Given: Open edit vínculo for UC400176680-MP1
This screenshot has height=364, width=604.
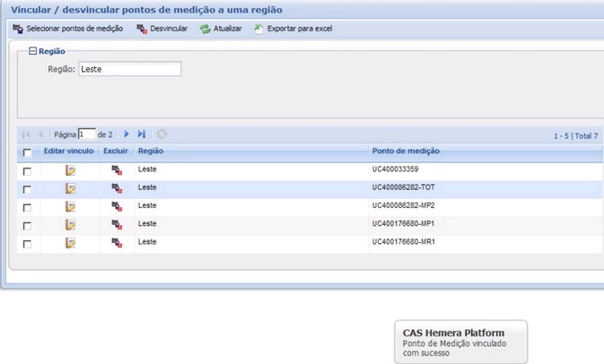Looking at the screenshot, I should (70, 225).
